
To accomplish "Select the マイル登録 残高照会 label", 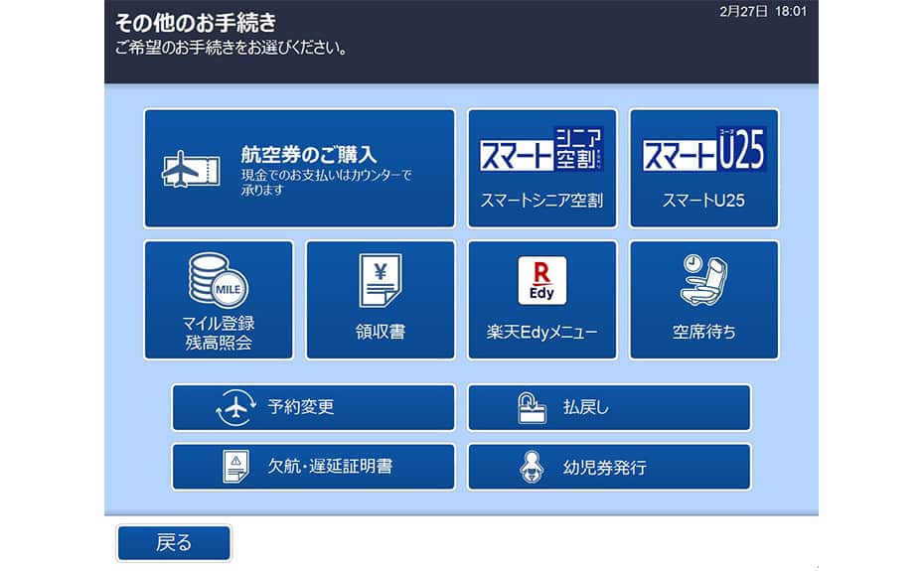I will (x=218, y=333).
